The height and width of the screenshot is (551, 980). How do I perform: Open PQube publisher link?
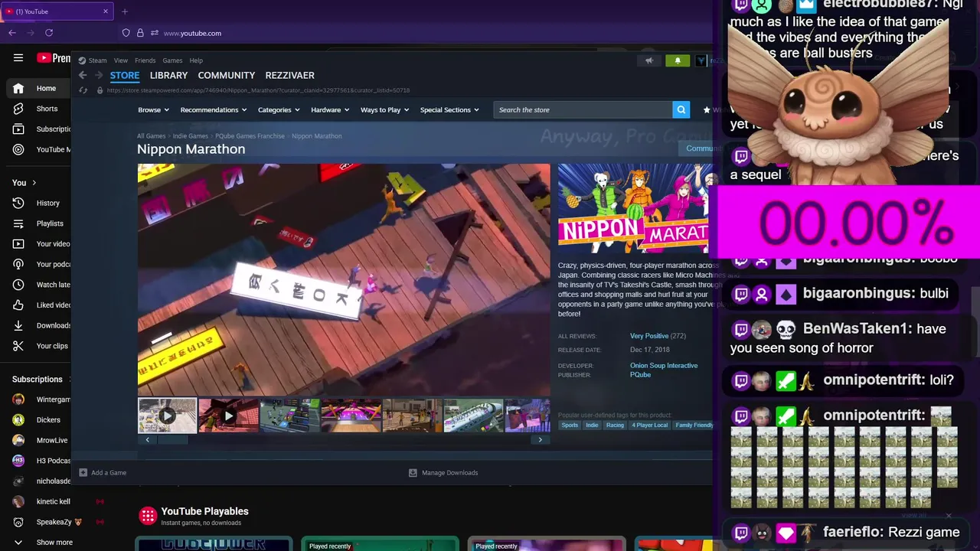pos(640,375)
